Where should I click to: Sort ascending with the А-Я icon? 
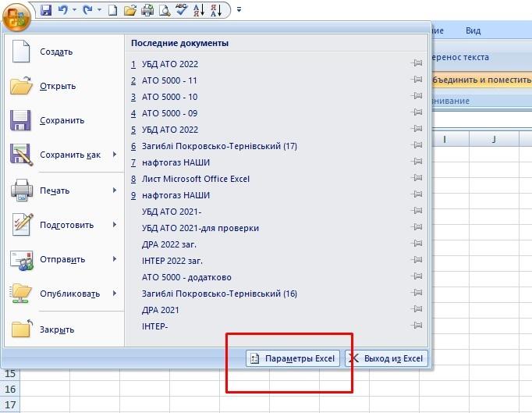(199, 10)
